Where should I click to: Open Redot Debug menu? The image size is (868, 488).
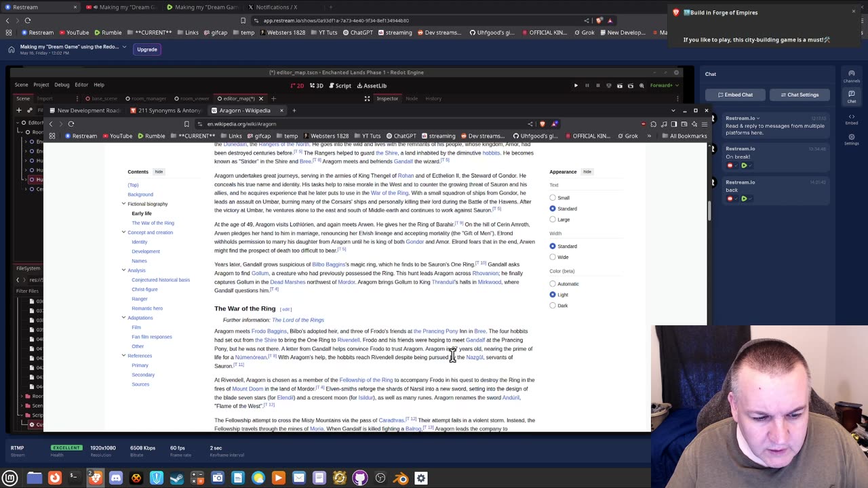[x=62, y=85]
